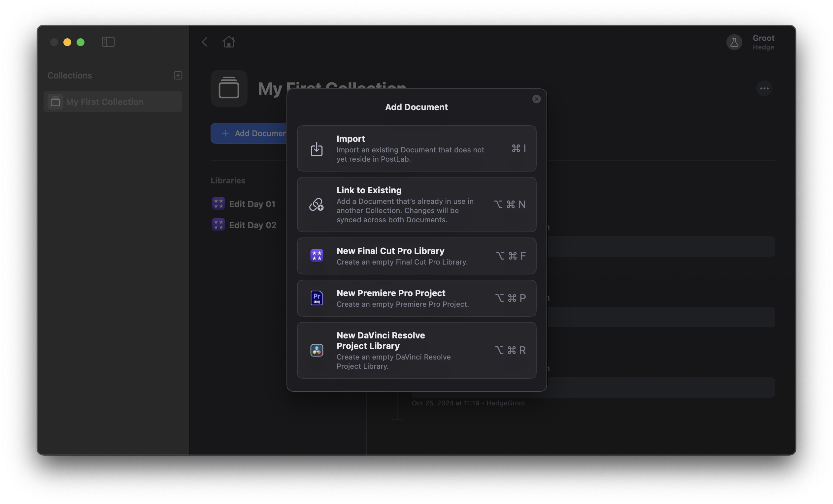833x504 pixels.
Task: Open the more options ellipsis menu
Action: pos(764,88)
